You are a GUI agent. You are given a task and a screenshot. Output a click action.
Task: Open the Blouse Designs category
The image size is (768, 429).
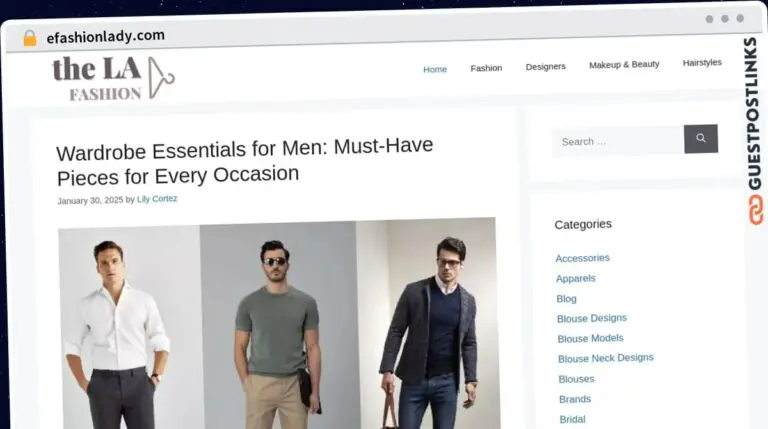[x=592, y=318]
